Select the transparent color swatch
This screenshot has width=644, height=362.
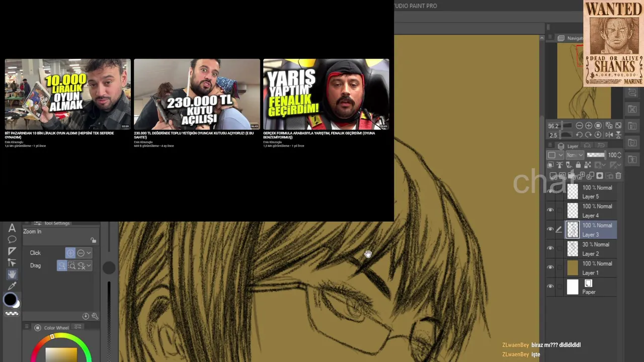click(12, 314)
